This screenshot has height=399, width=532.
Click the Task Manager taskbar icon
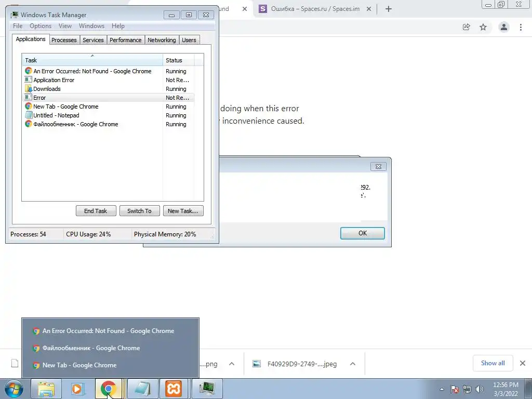click(x=207, y=389)
